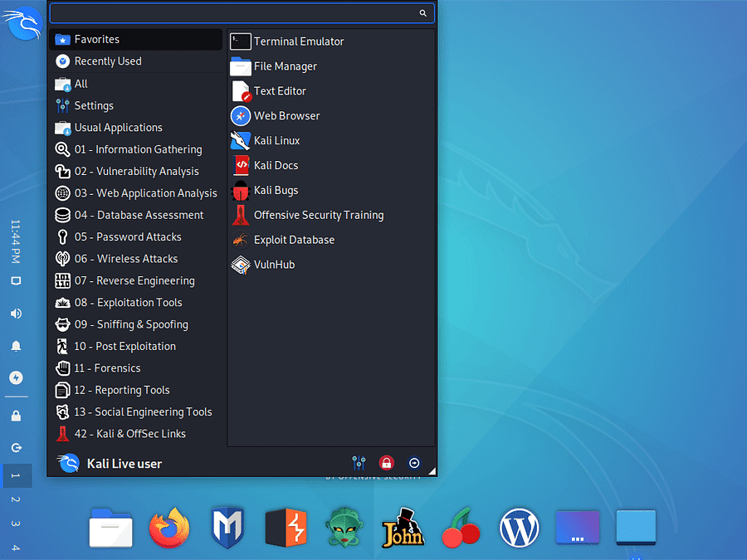
Task: Log out via the arrow icon
Action: [x=414, y=463]
